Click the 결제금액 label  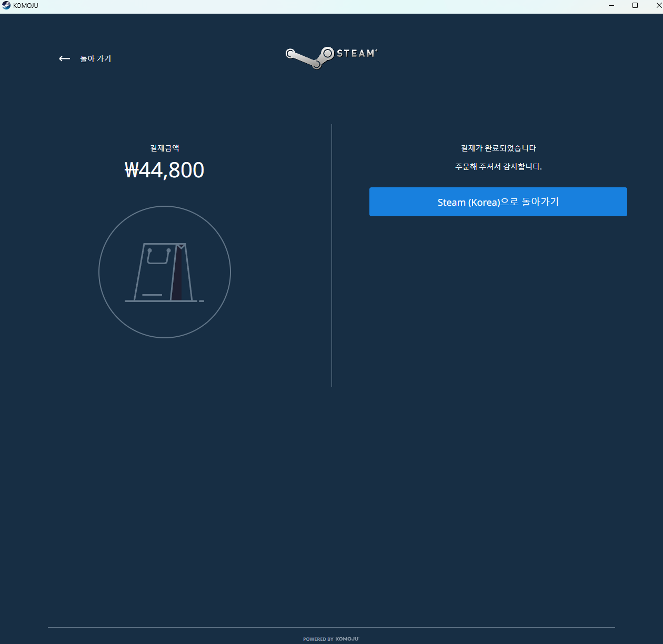coord(165,148)
